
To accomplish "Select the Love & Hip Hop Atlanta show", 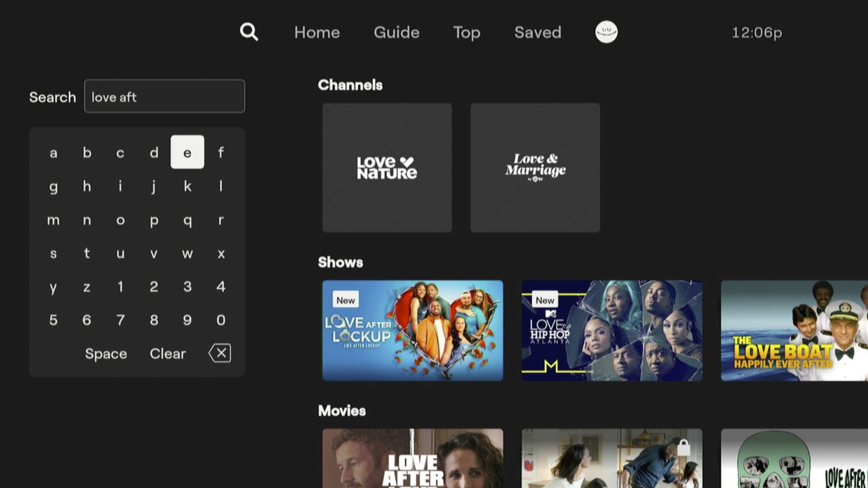I will pos(612,330).
